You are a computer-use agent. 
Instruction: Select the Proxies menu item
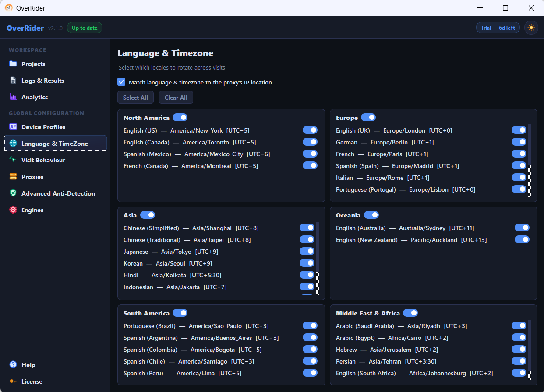tap(55, 177)
